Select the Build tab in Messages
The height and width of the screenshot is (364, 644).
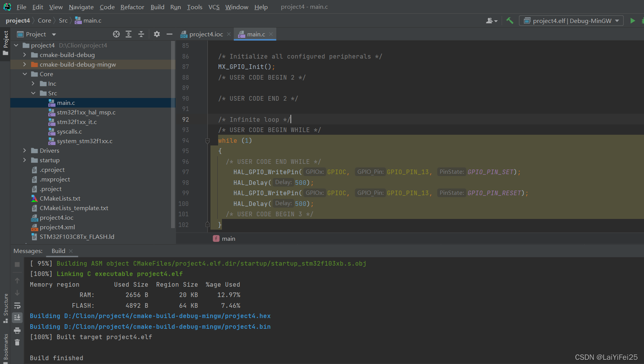pyautogui.click(x=59, y=251)
